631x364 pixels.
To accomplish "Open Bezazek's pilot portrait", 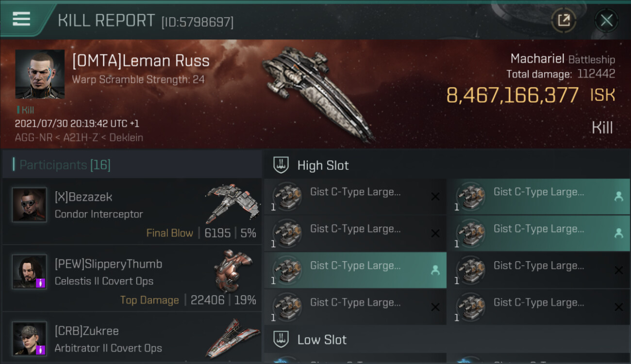I will (x=30, y=205).
